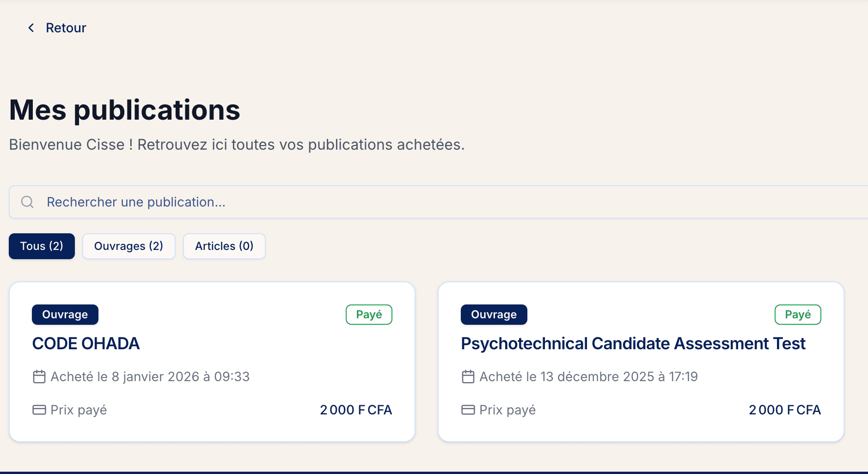Click the 2 000 F CFA price on CODE OHADA
The width and height of the screenshot is (868, 474).
click(x=355, y=409)
